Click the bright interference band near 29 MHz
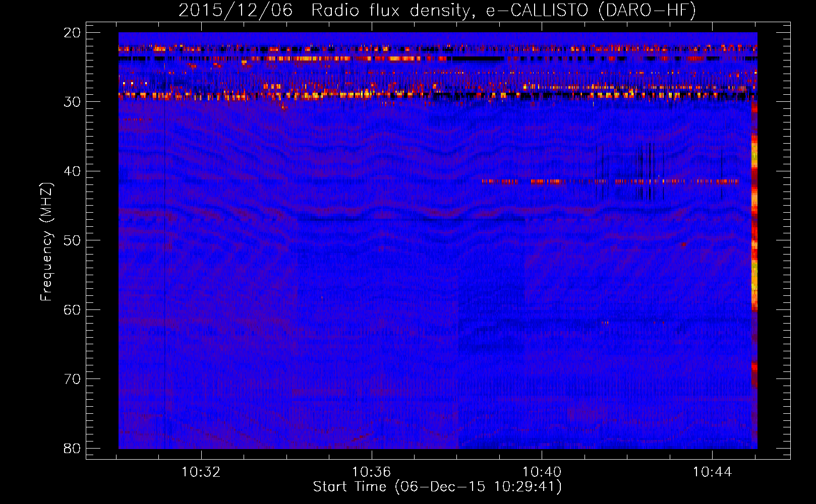Image resolution: width=816 pixels, height=504 pixels. (x=438, y=94)
